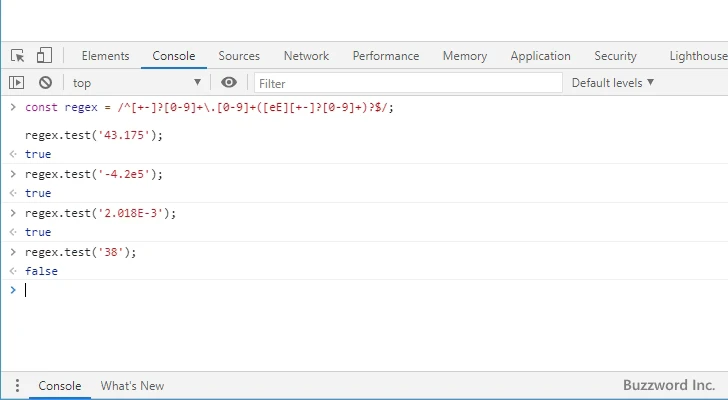
Task: Click the eye icon for live expression
Action: [229, 83]
